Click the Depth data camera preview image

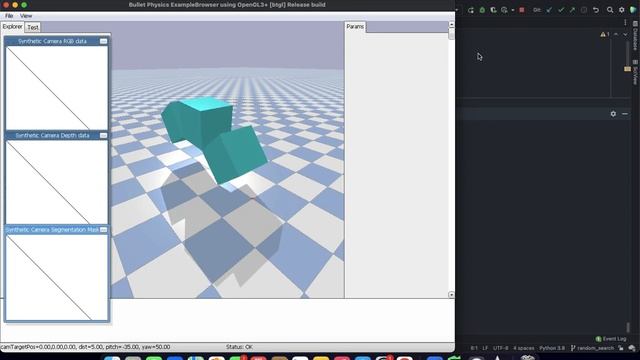57,182
